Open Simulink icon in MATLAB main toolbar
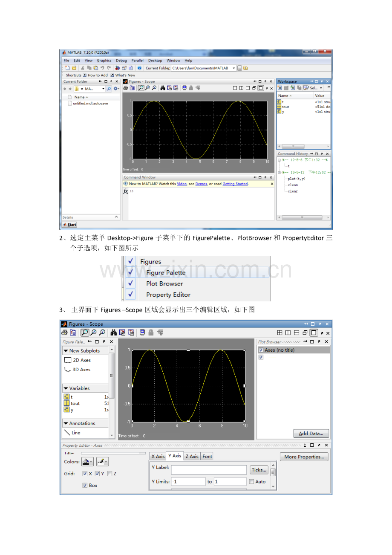The width and height of the screenshot is (392, 555). [118, 68]
